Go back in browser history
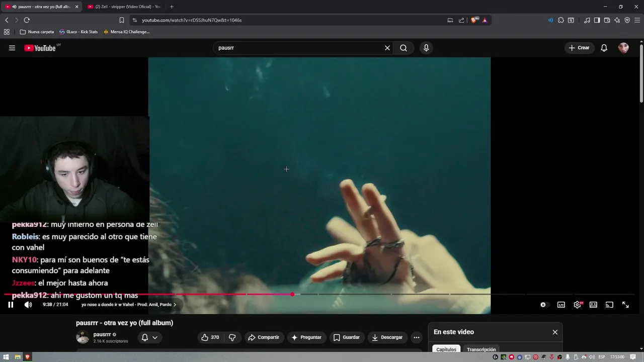 pos(7,20)
